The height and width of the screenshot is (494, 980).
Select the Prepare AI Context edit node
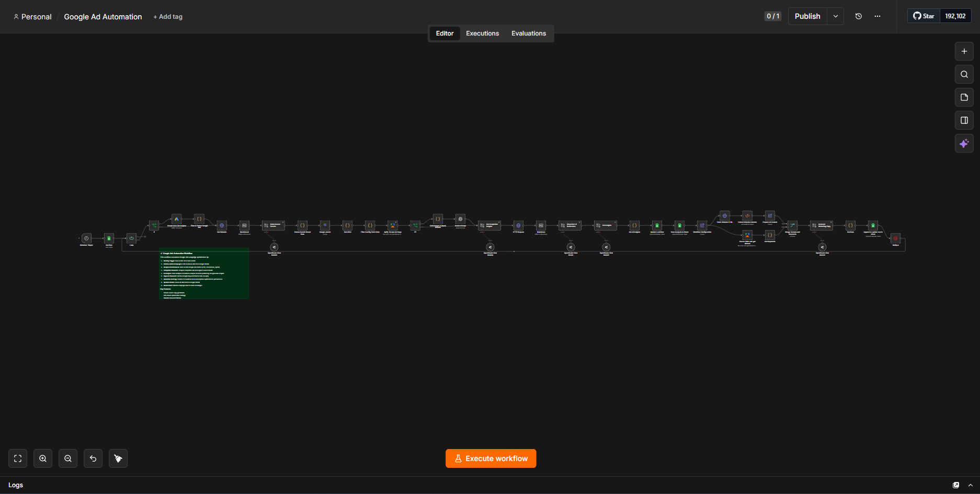[770, 216]
